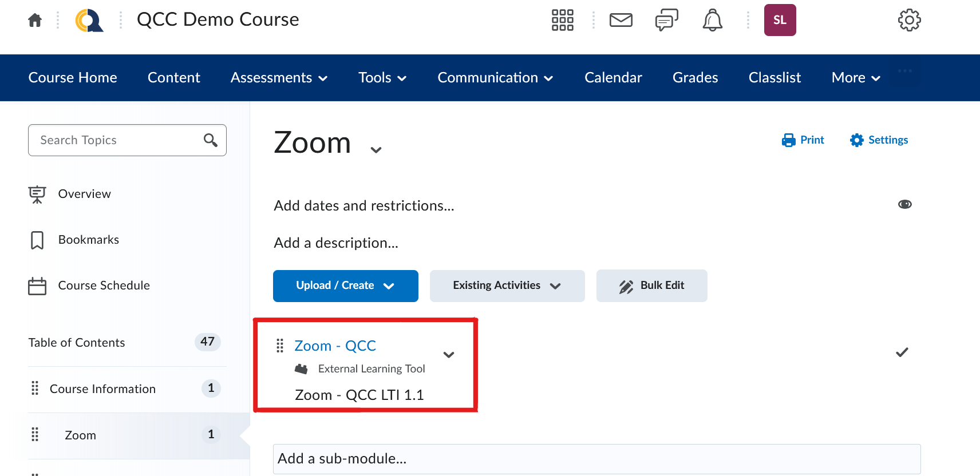Select Bookmarks in the sidebar
The image size is (980, 476).
pos(89,240)
